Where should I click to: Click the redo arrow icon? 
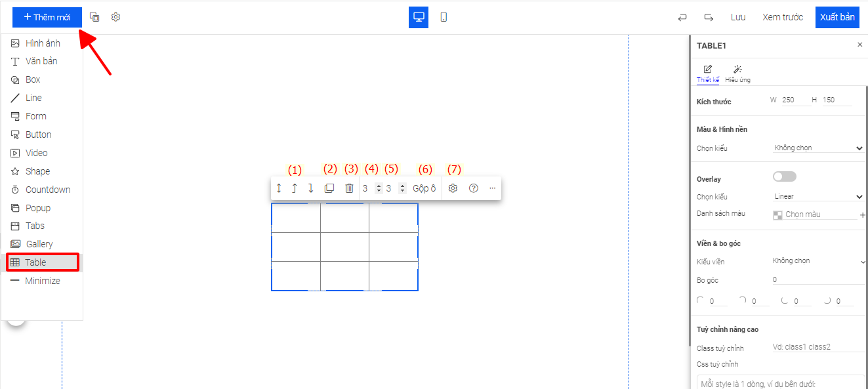(x=709, y=18)
